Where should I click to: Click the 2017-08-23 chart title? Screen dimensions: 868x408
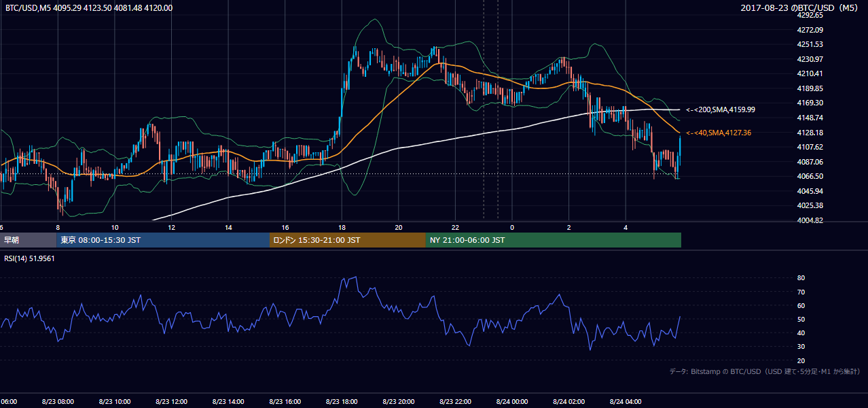pos(802,8)
